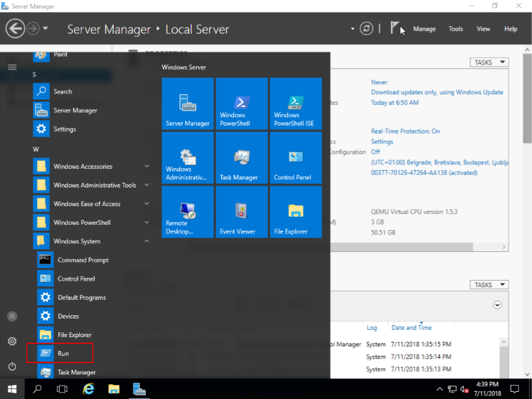Open the Manage menu
Image resolution: width=532 pixels, height=399 pixels.
tap(424, 29)
